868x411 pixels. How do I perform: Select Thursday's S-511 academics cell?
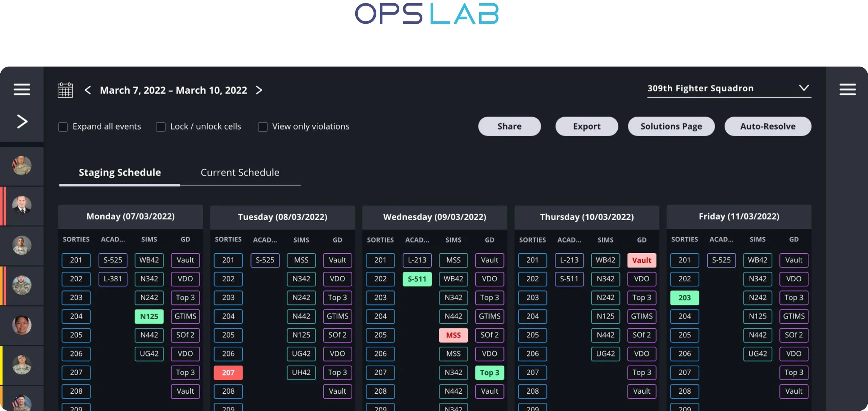pos(569,279)
